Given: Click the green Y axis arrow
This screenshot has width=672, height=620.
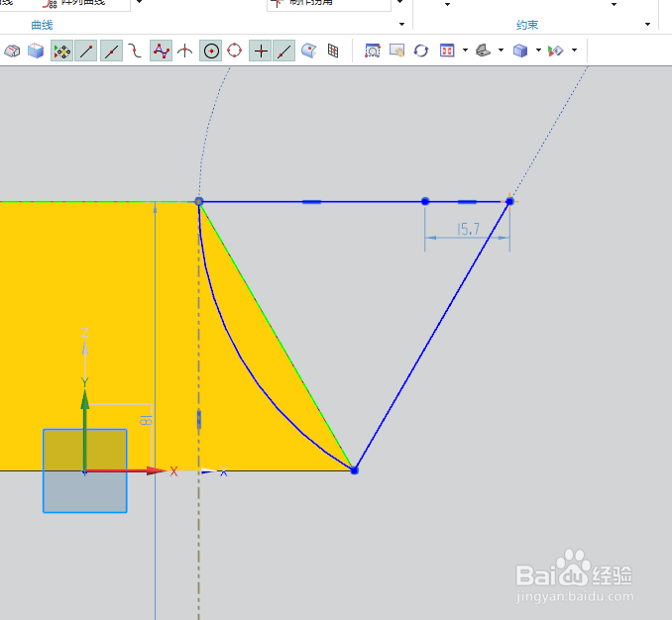Looking at the screenshot, I should point(85,430).
